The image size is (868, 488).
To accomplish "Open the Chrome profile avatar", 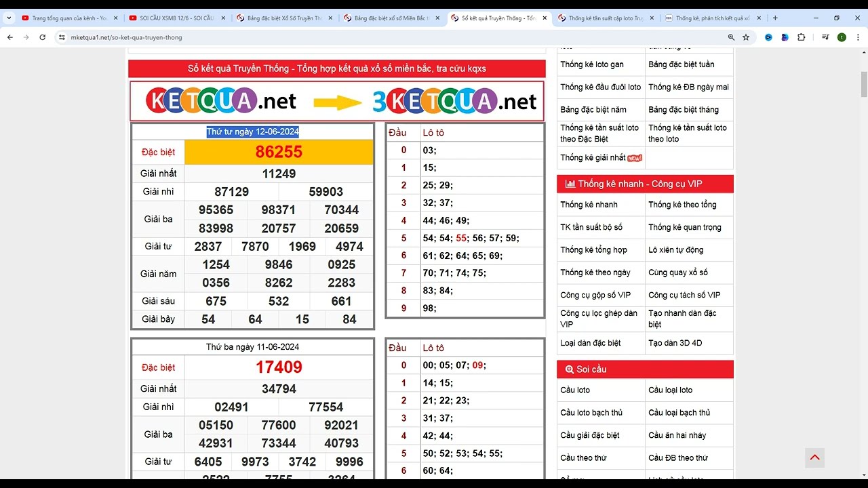I will click(842, 37).
